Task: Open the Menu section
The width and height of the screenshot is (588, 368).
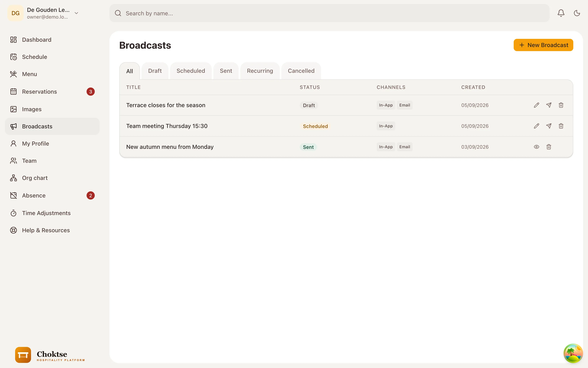Action: tap(52, 74)
